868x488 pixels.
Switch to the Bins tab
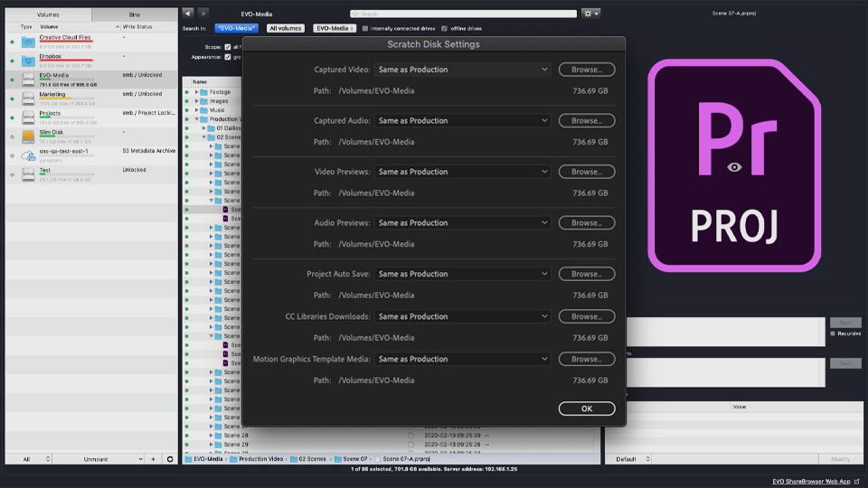[x=134, y=15]
